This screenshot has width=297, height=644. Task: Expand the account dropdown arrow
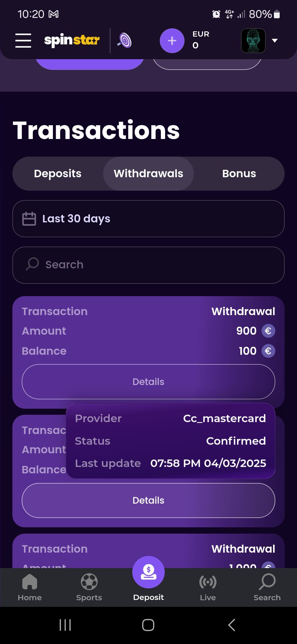274,41
